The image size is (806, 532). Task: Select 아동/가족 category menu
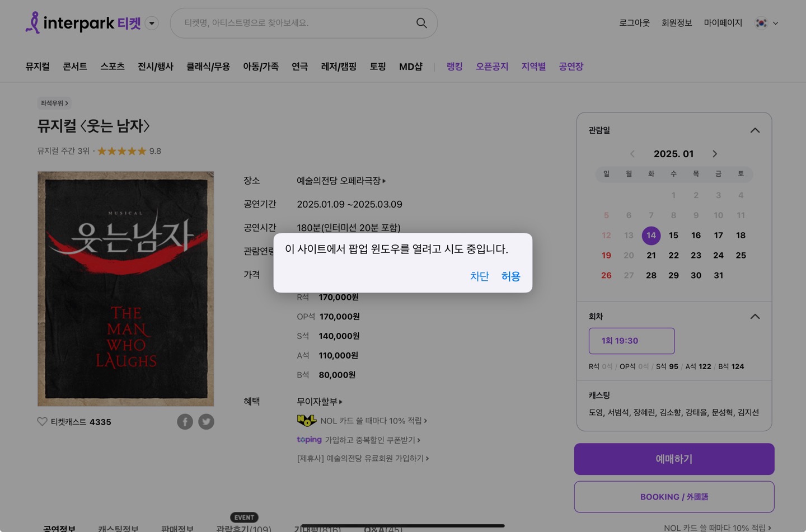tap(261, 67)
